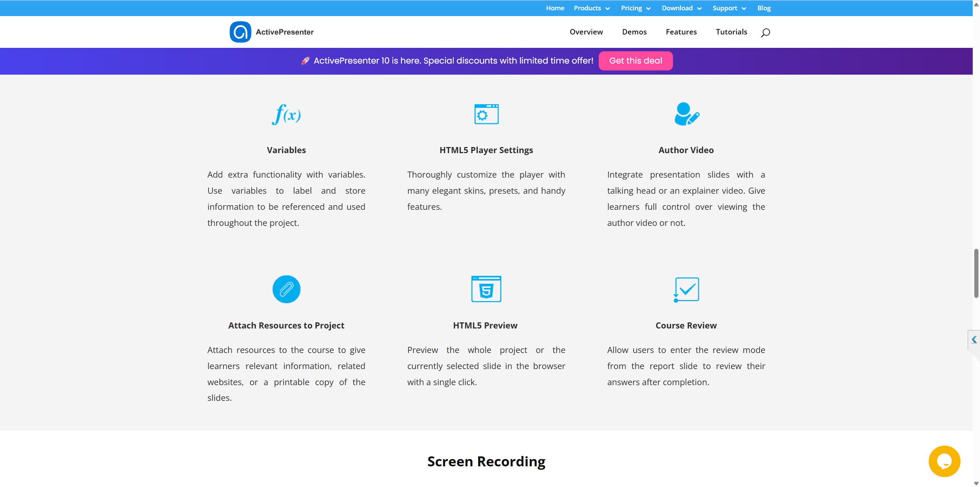Screen dimensions: 980x487
Task: Expand the side panel arrow tab
Action: coord(974,340)
